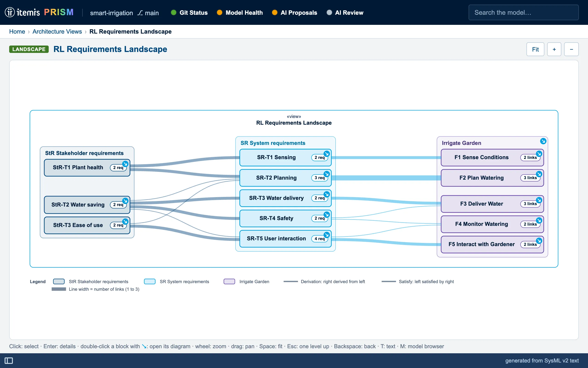
Task: Open Git Status tab
Action: click(x=189, y=13)
